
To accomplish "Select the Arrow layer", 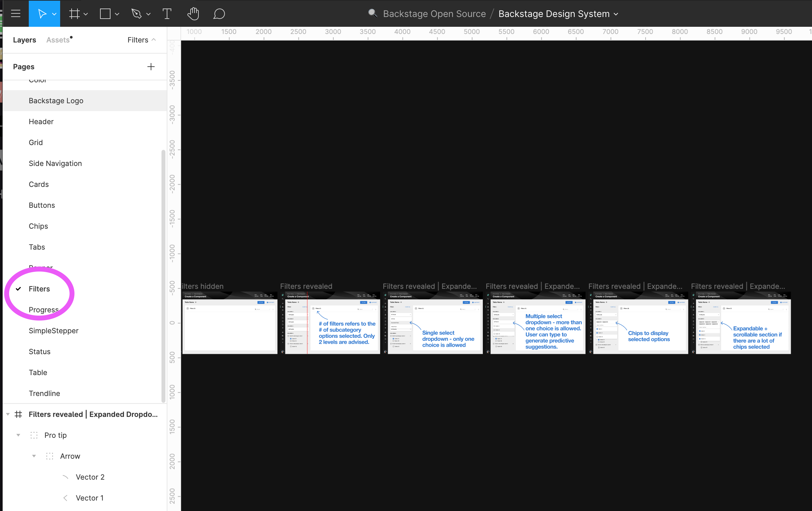I will coord(70,456).
